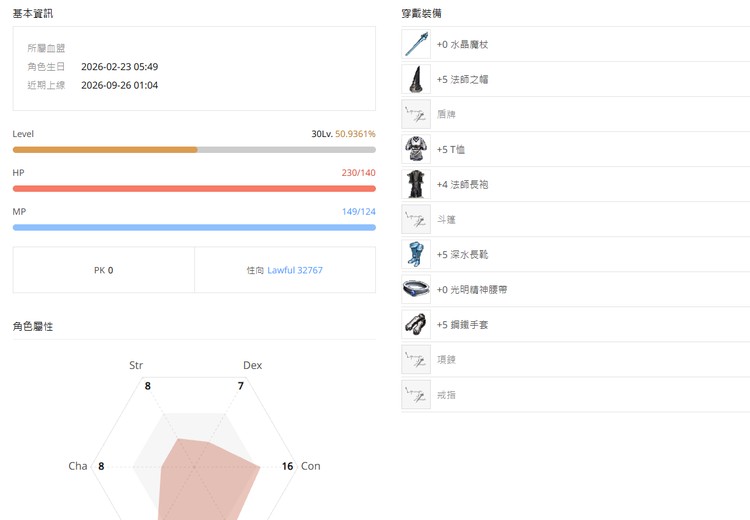Click the red HP bar
Image resolution: width=750 pixels, height=520 pixels.
pos(194,188)
